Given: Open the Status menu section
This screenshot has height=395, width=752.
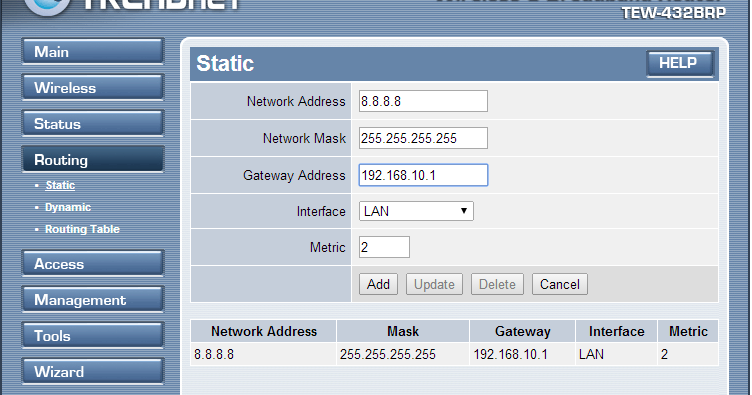Looking at the screenshot, I should click(x=93, y=123).
